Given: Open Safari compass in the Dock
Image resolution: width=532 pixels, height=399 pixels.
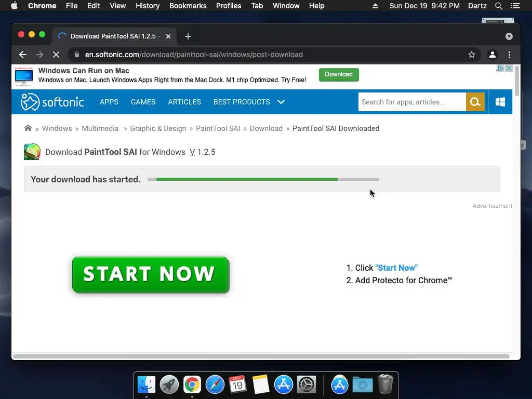Looking at the screenshot, I should (x=215, y=385).
